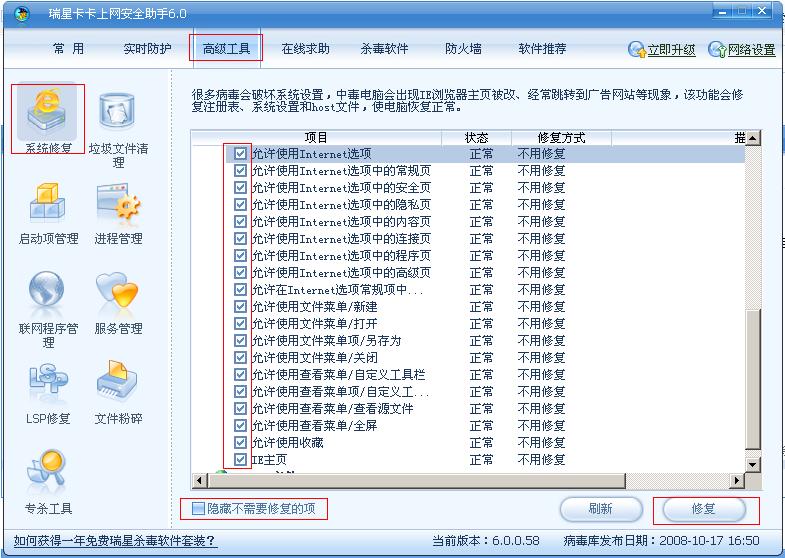785x558 pixels.
Task: Sort by the 修复方式 column header
Action: pos(561,138)
